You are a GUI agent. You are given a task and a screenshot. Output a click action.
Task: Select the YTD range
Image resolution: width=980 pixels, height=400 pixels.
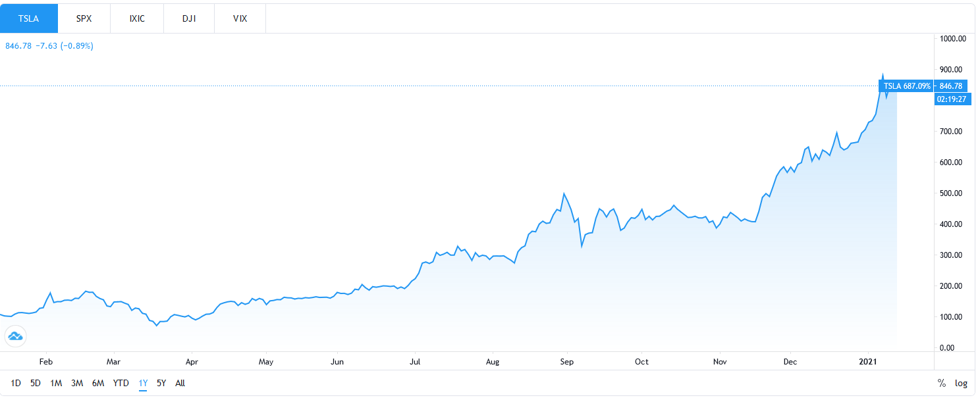121,383
